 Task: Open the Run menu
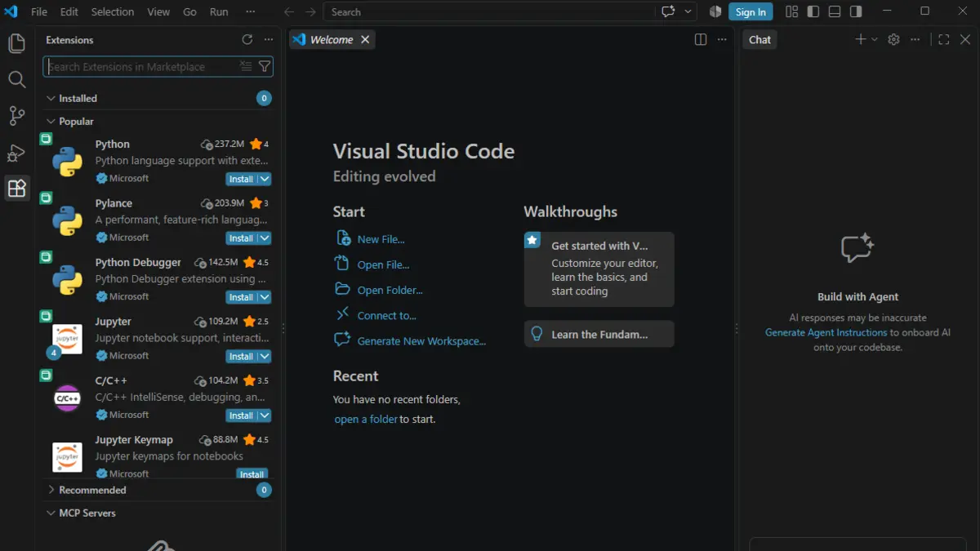point(219,11)
